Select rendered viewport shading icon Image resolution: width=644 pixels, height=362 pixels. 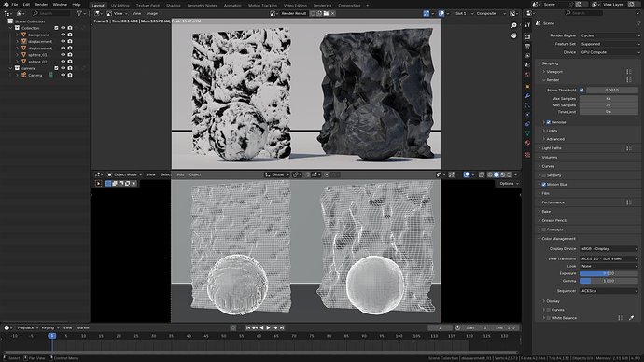pos(509,174)
